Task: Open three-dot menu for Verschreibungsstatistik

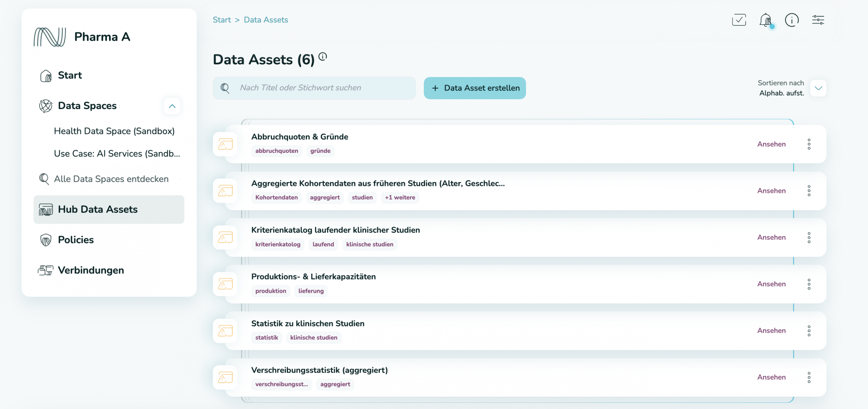Action: click(809, 377)
